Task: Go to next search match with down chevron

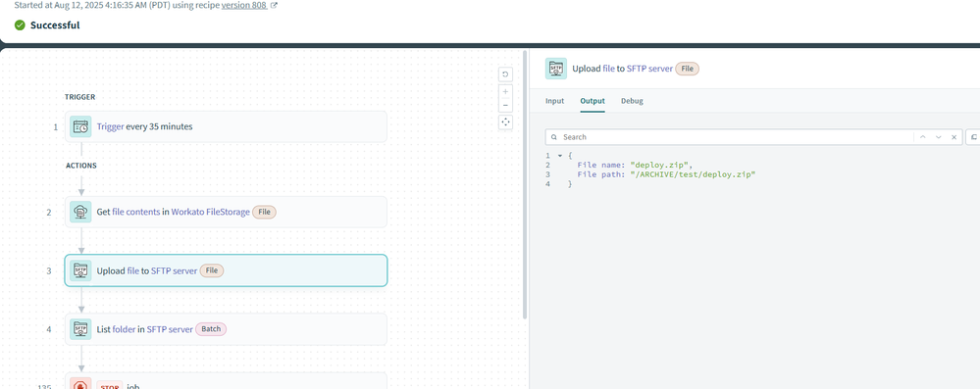Action: pos(938,137)
